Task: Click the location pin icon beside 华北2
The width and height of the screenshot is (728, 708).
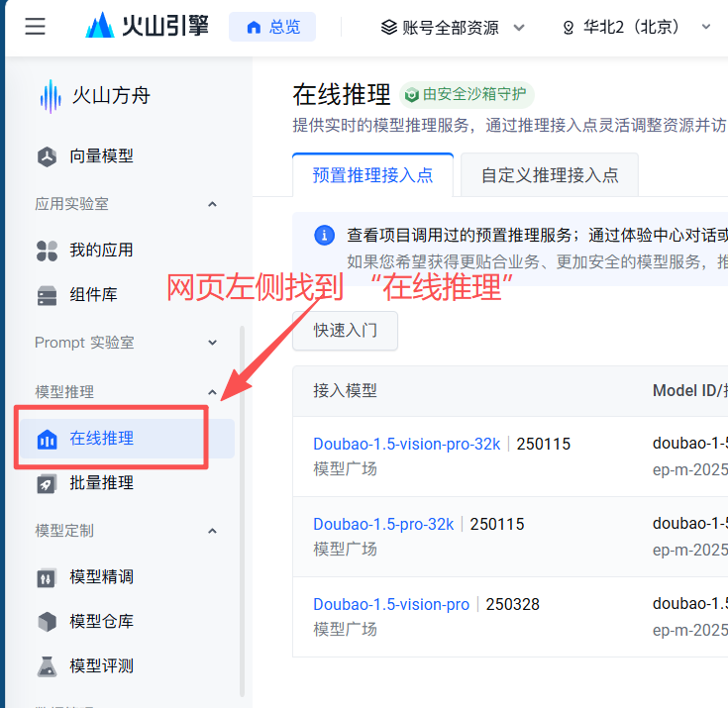Action: click(x=569, y=28)
